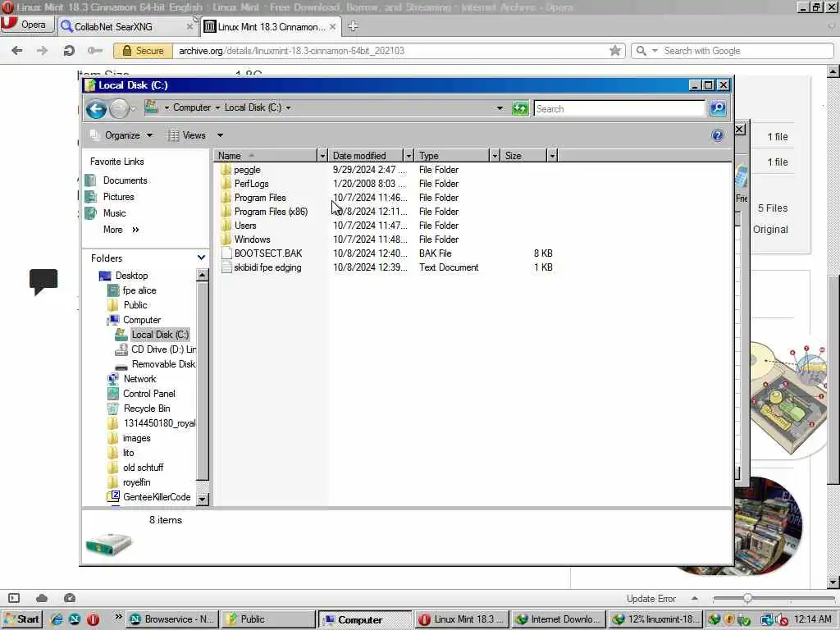840x630 pixels.
Task: Open a new Opera tab with plus
Action: (x=353, y=26)
